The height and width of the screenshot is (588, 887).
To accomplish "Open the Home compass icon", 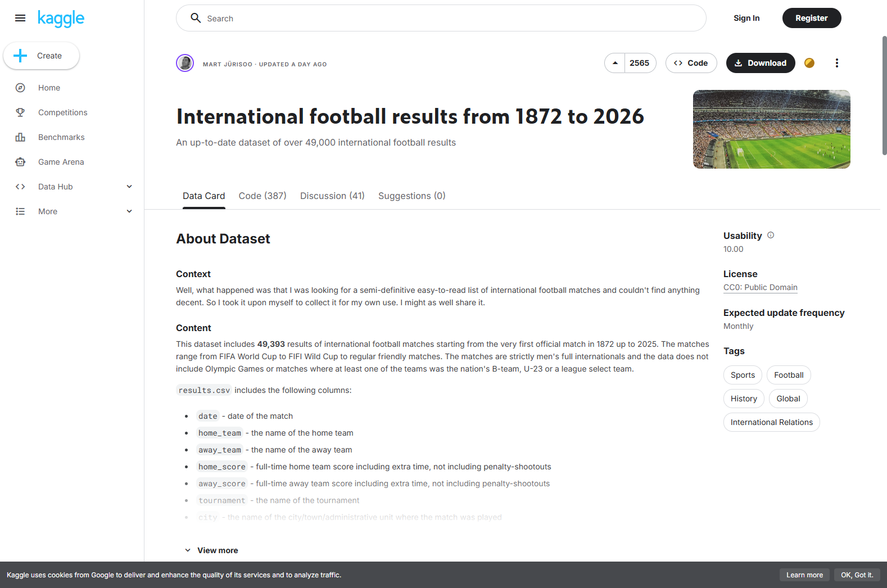I will (20, 88).
